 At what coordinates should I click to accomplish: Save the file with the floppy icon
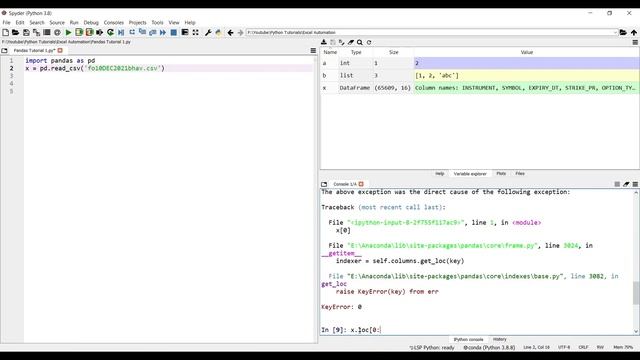tap(26, 32)
